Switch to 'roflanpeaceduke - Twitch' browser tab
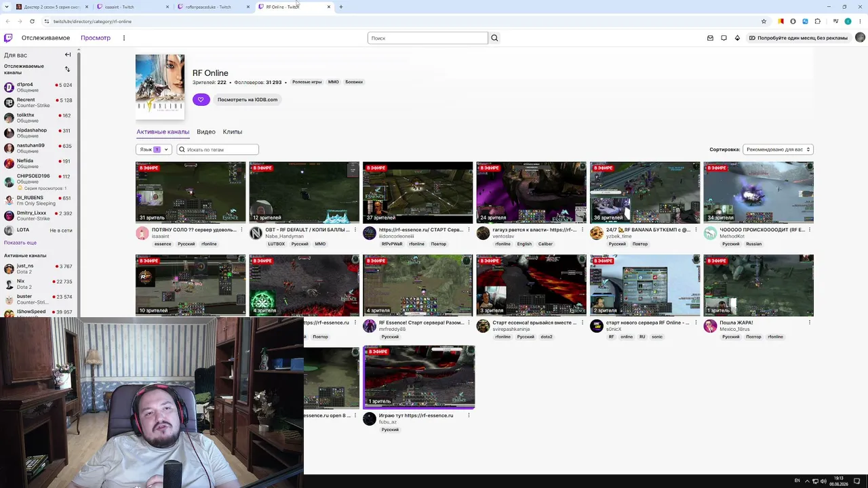Screen dimensions: 868x488 (x=214, y=7)
